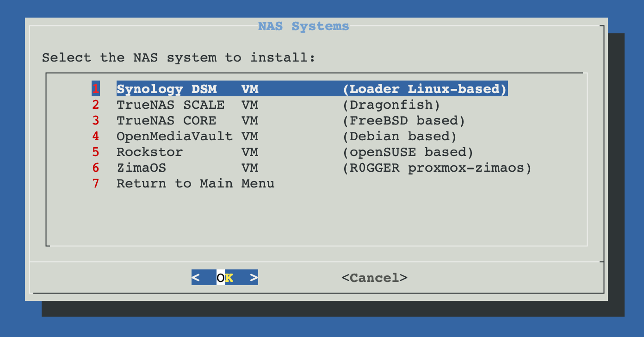Viewport: 644px width, 337px height.
Task: Click the (R0GGER proxmox-zimaos) description
Action: coord(437,168)
